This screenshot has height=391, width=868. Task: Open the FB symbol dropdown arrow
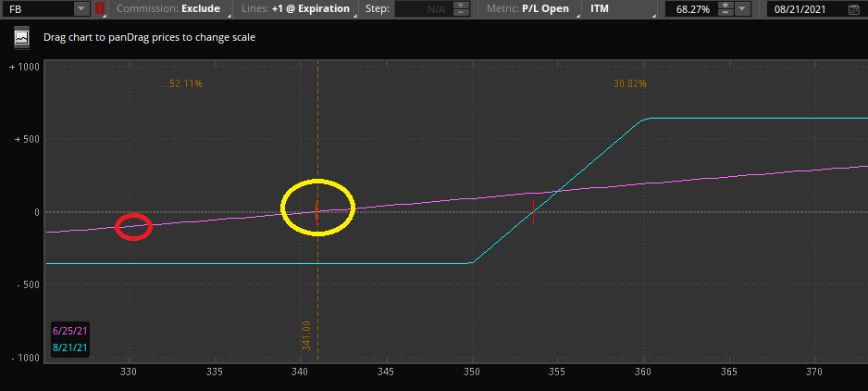(81, 8)
